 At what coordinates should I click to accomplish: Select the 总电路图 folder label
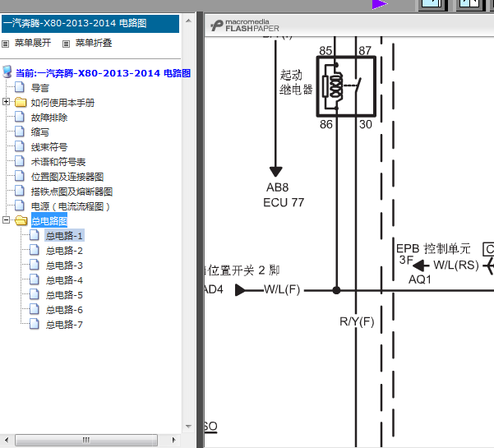coord(49,221)
